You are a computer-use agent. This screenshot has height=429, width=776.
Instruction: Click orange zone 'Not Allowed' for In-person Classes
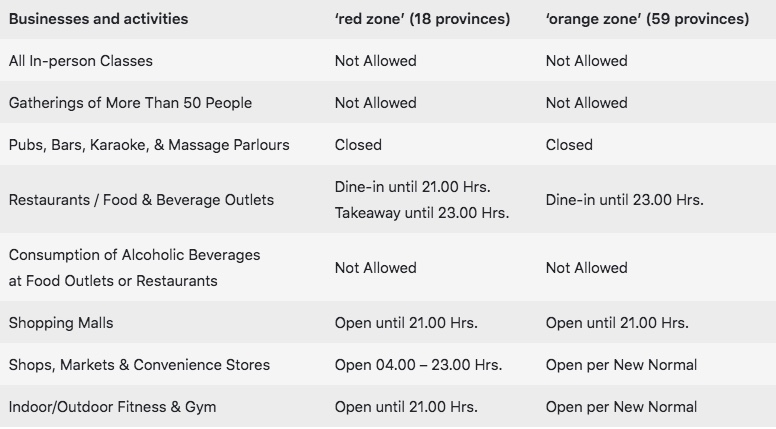(586, 61)
